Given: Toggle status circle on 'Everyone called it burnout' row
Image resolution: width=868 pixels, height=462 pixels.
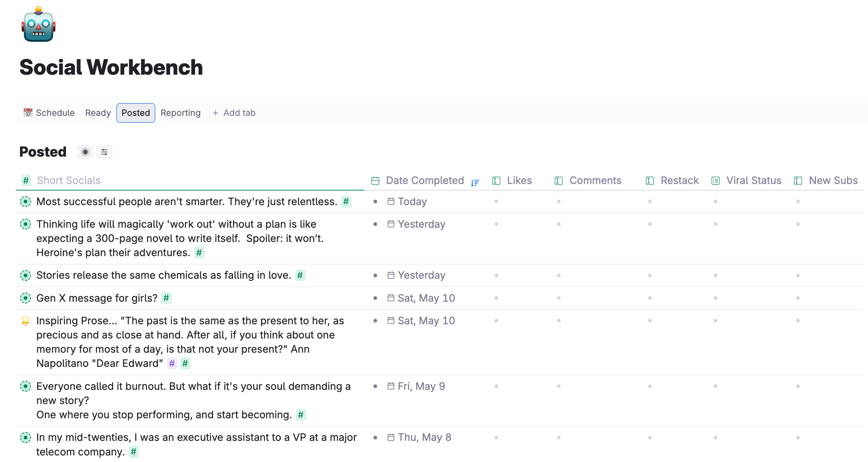Looking at the screenshot, I should [x=26, y=386].
